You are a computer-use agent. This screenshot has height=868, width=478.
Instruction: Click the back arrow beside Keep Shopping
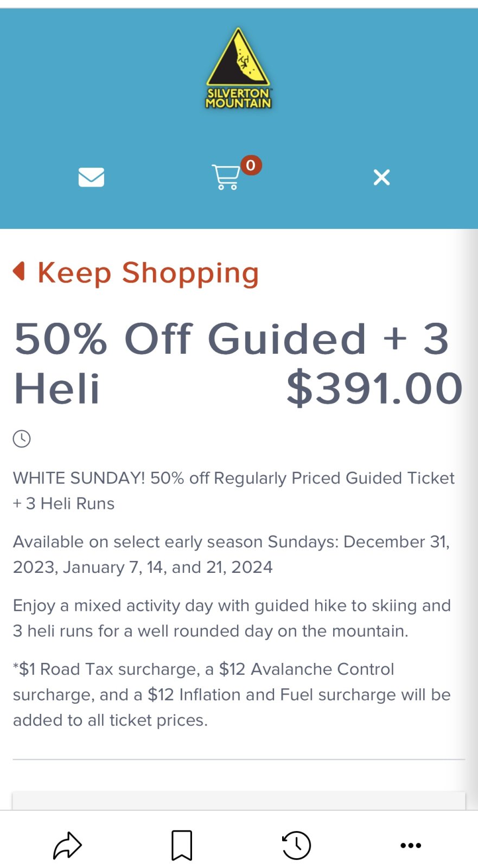click(x=19, y=271)
